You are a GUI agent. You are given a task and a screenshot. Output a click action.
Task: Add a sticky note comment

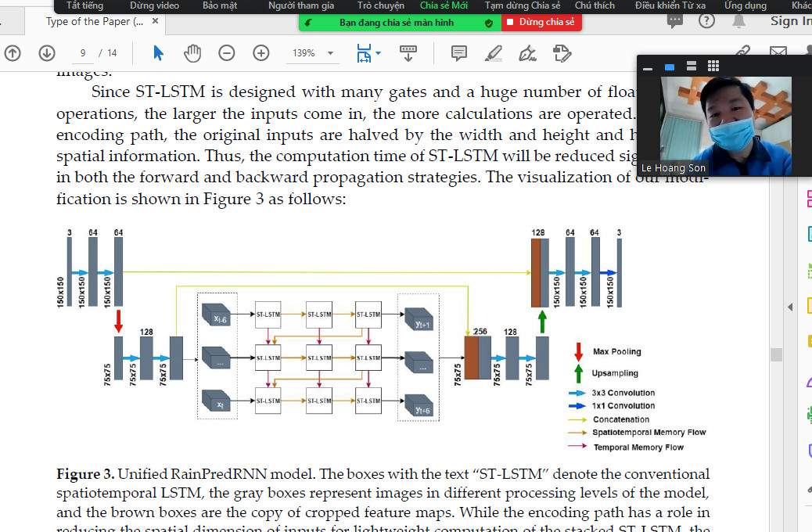459,53
